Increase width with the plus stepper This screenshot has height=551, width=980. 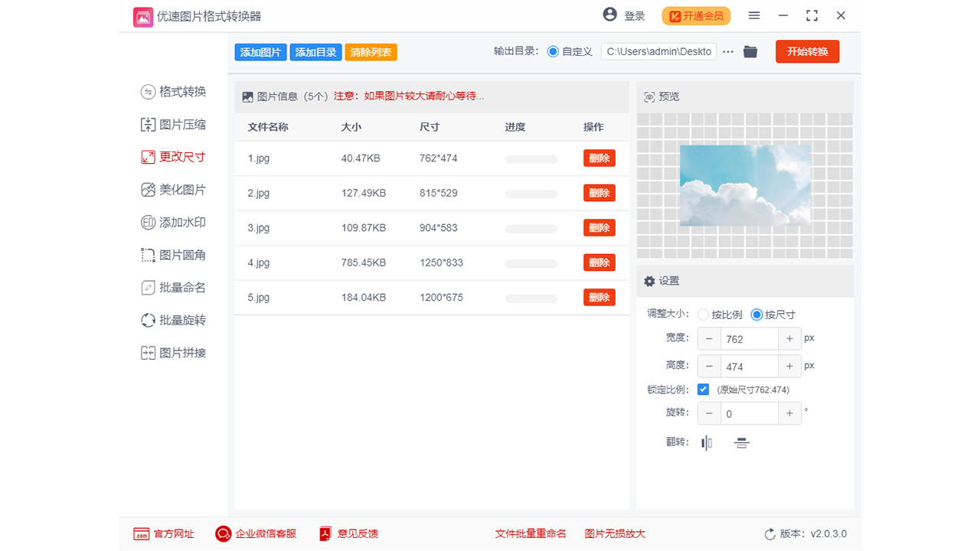[789, 339]
